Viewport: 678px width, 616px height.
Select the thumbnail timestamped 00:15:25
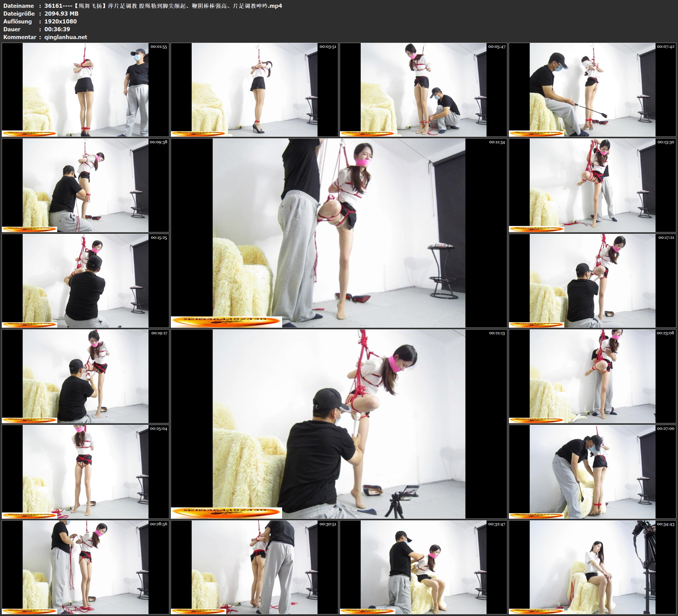(x=85, y=280)
